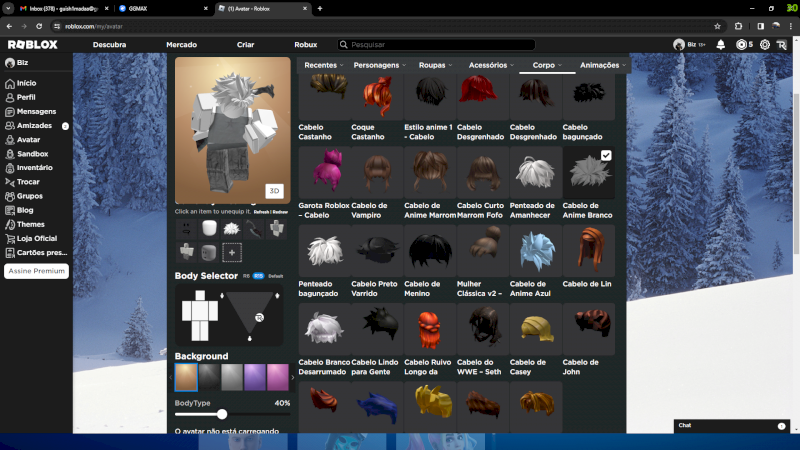
Task: Bookmark this page with the star icon
Action: click(717, 27)
